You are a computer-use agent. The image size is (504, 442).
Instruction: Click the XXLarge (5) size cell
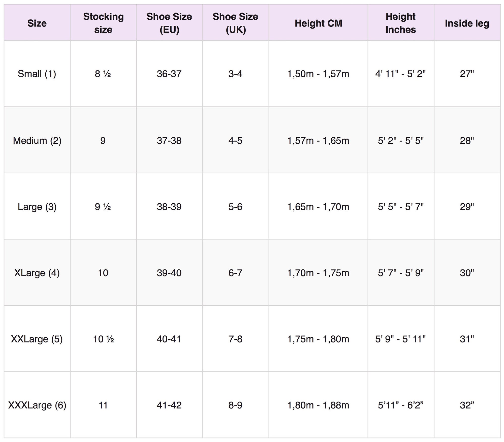coord(37,339)
